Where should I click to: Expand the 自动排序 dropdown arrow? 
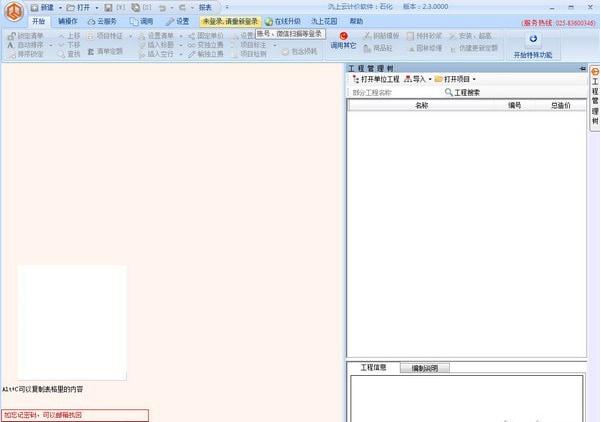pos(51,45)
